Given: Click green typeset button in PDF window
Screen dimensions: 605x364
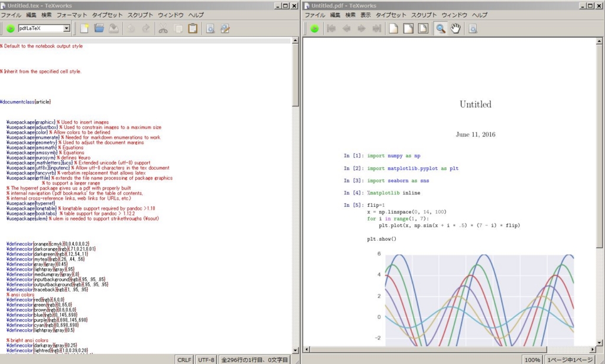Looking at the screenshot, I should pos(314,28).
